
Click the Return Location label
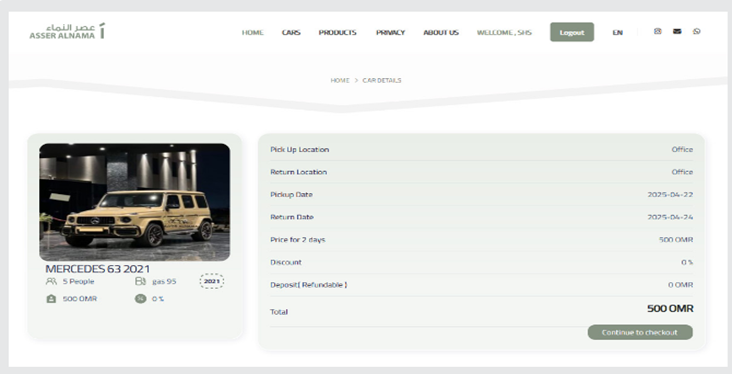tap(298, 172)
